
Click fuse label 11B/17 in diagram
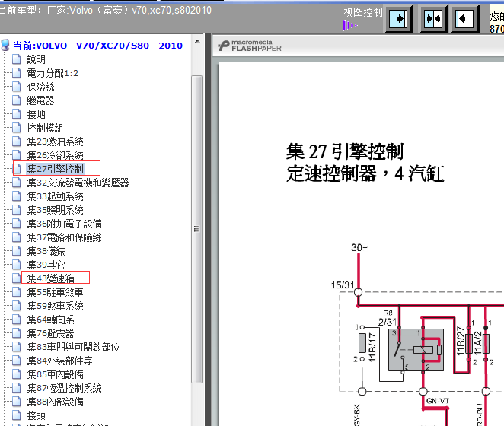372,347
